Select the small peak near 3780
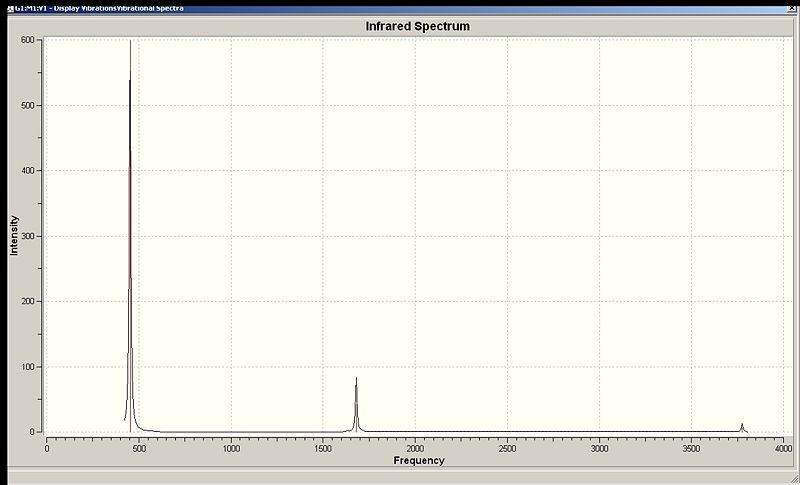 (742, 427)
